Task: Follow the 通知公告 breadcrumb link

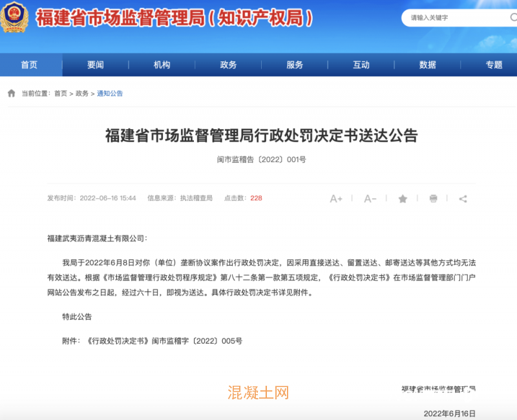Action: pyautogui.click(x=110, y=94)
